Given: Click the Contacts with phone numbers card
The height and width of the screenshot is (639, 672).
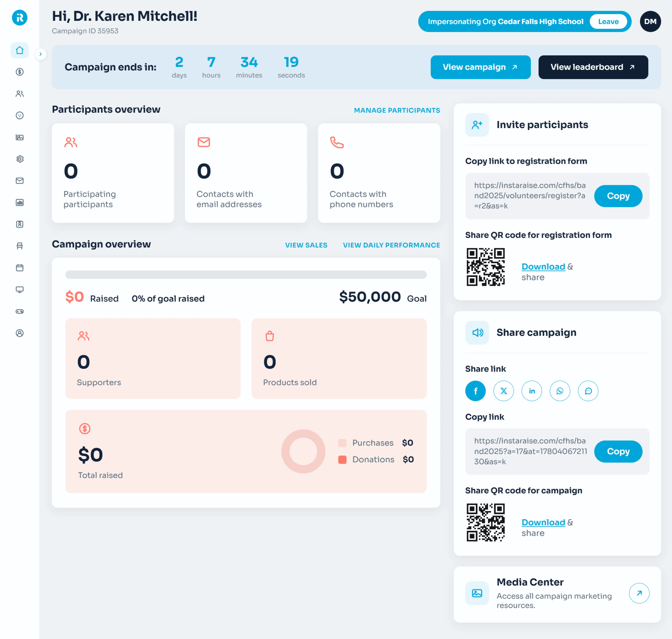Looking at the screenshot, I should pos(379,173).
